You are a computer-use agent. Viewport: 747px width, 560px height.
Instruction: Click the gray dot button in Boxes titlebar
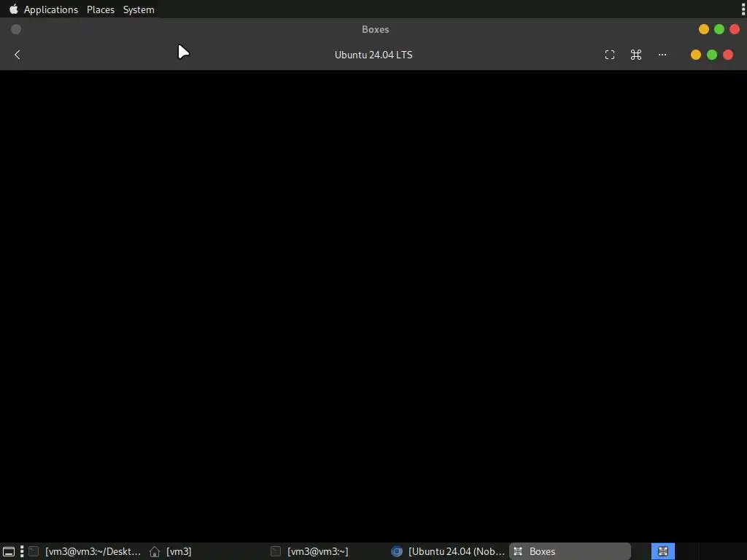click(16, 29)
